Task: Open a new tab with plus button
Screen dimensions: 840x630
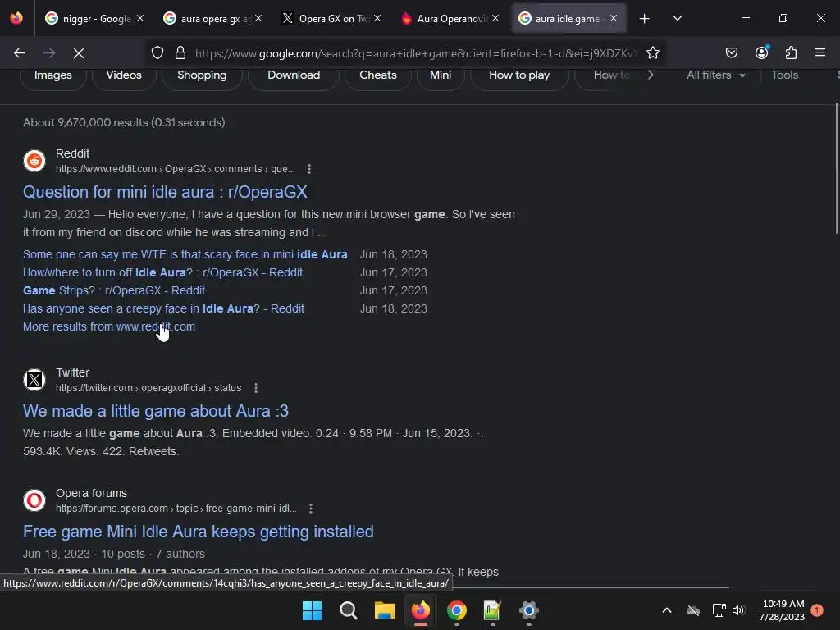Action: pos(645,19)
